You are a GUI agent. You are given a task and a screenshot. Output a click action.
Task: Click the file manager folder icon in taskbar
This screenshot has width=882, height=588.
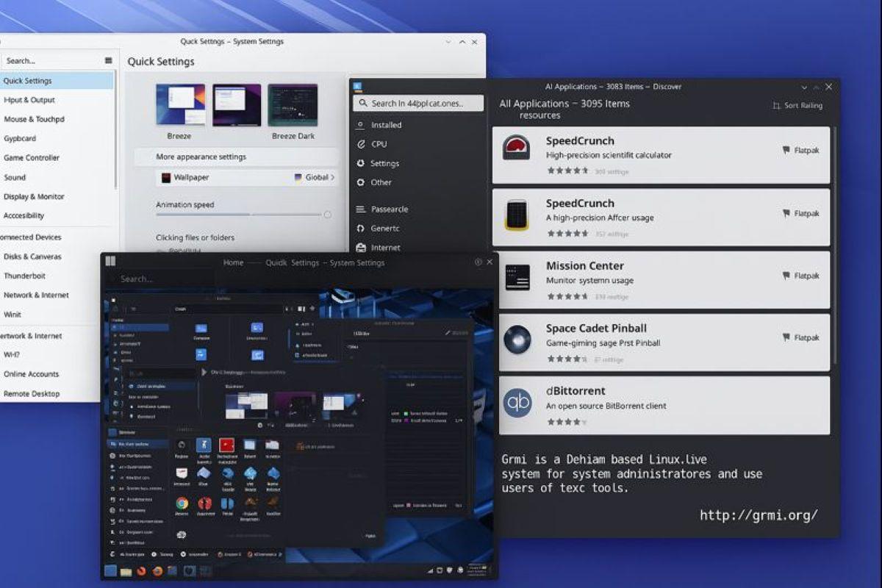[126, 571]
